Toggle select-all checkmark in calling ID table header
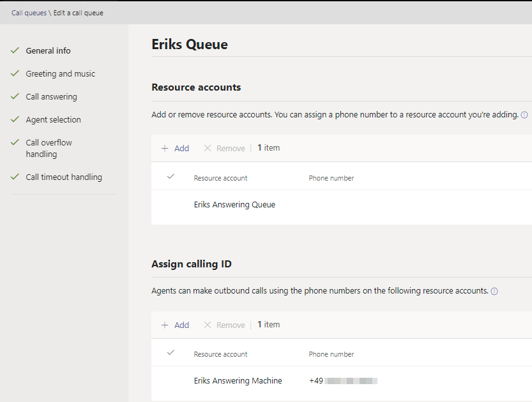 pyautogui.click(x=171, y=353)
